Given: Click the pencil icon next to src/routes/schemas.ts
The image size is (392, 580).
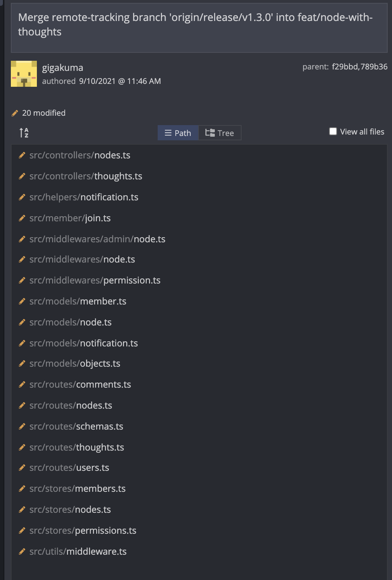Looking at the screenshot, I should tap(22, 426).
